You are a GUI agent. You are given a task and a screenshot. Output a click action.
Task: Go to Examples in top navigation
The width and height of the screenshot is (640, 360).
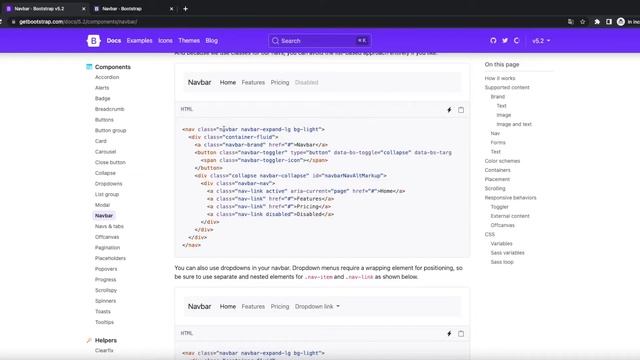coord(139,41)
